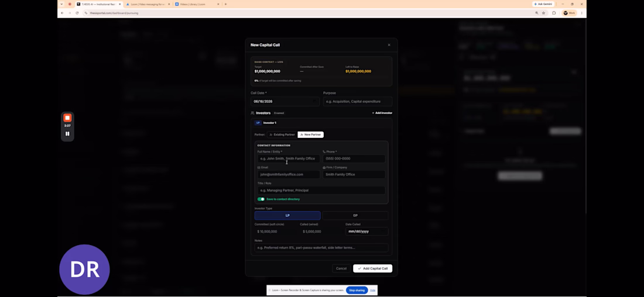Open the Work profile button
The width and height of the screenshot is (644, 297).
click(x=569, y=13)
